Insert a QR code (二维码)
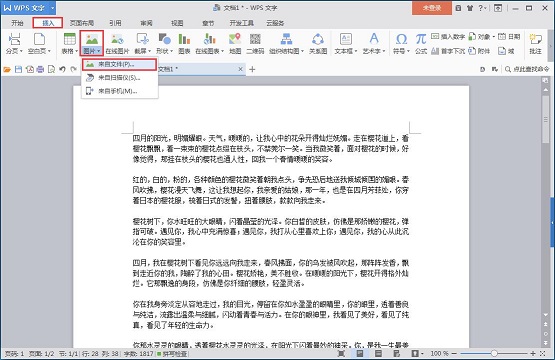This screenshot has width=555, height=360. [255, 44]
